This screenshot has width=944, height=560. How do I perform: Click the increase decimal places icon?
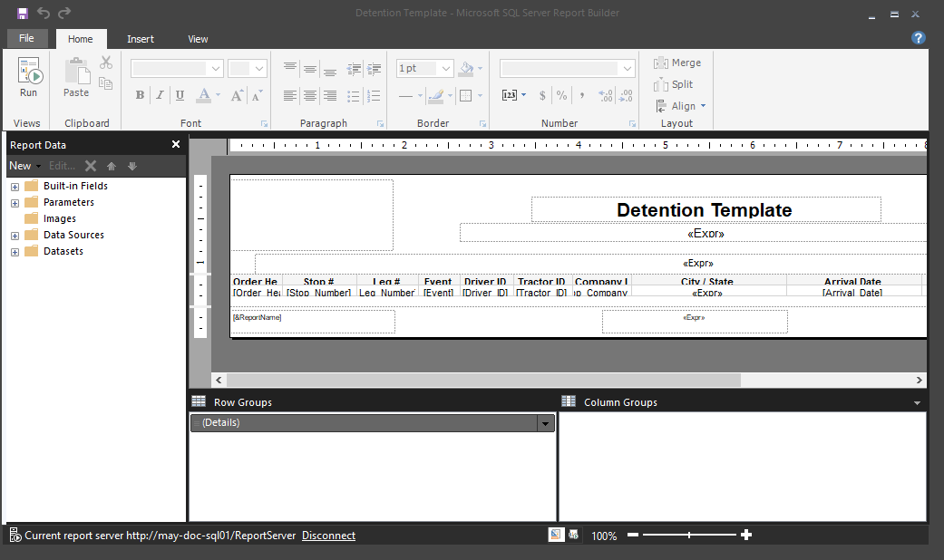point(606,94)
